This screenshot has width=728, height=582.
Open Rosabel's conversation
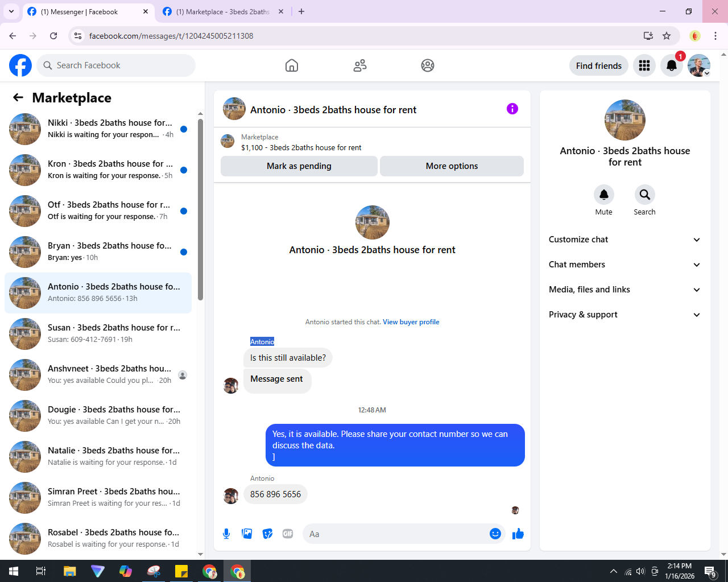pos(98,539)
